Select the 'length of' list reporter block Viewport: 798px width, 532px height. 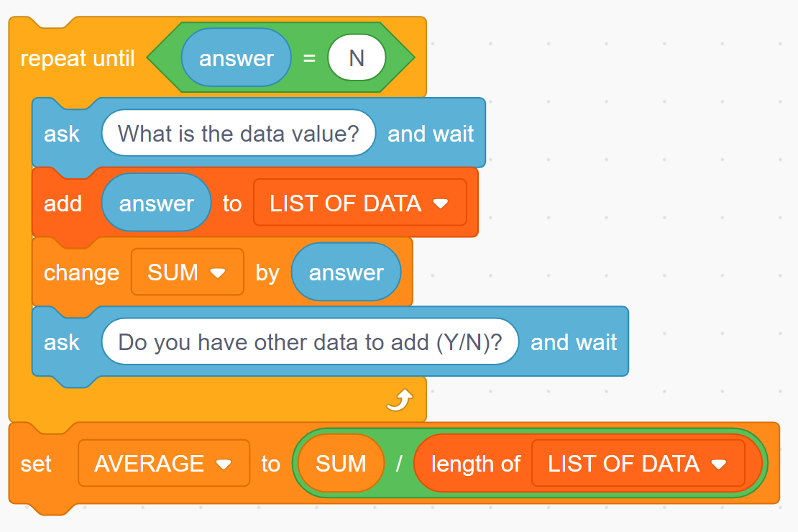pyautogui.click(x=474, y=464)
